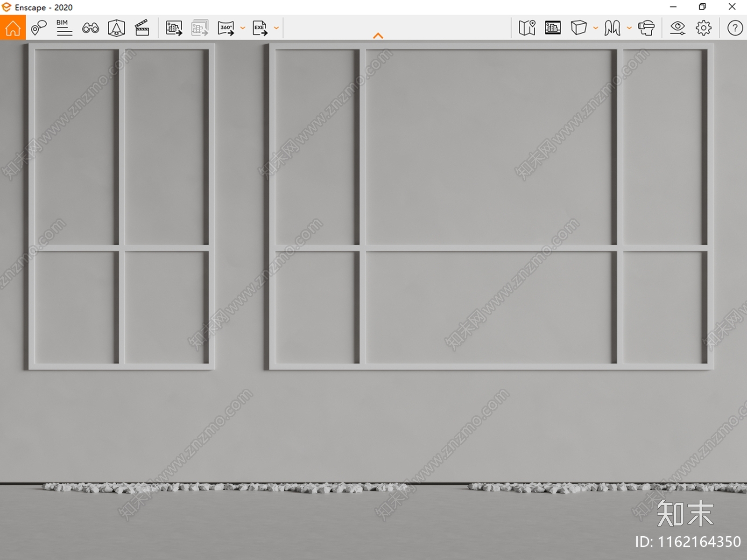Open the asset library icon
The width and height of the screenshot is (747, 560).
(553, 28)
